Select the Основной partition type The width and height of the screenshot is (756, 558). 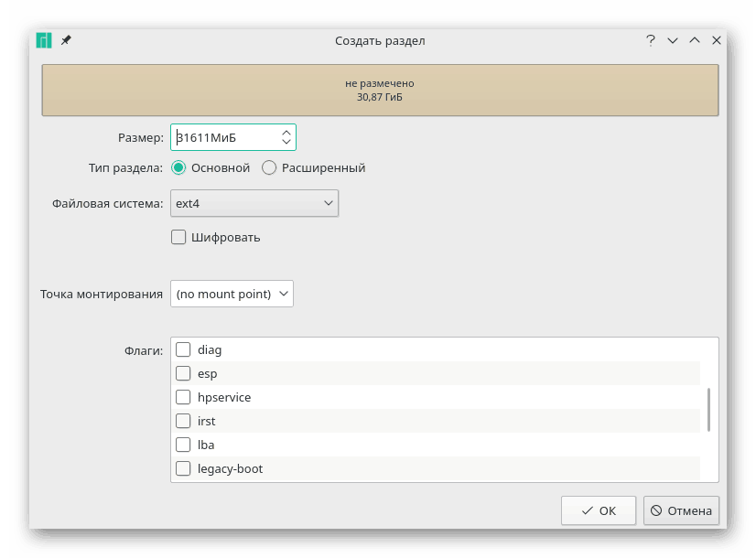178,167
